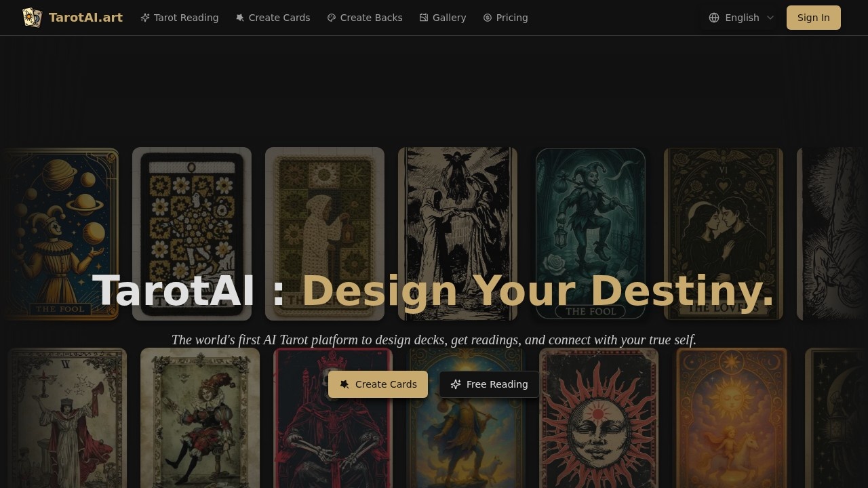Click the sparkle icon inside Free Reading button
Screen dimensions: 868x488
pos(454,384)
